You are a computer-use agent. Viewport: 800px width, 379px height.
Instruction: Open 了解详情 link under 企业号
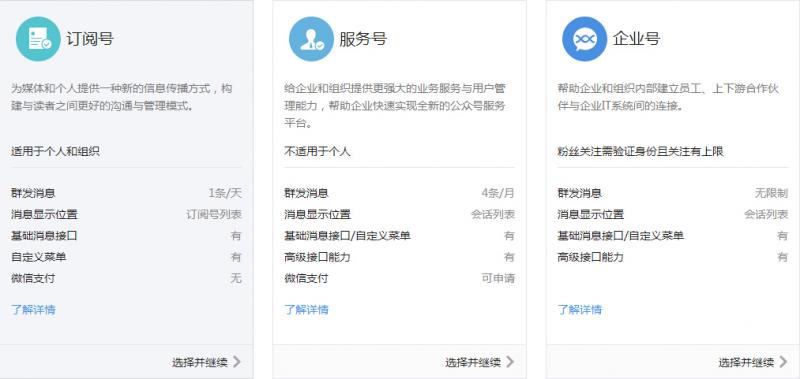pos(580,310)
